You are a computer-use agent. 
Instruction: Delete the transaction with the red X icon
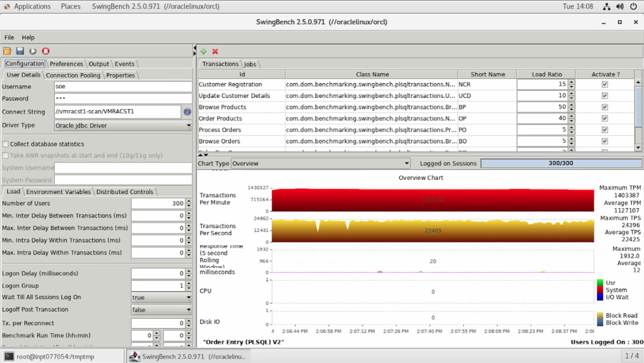pyautogui.click(x=215, y=51)
